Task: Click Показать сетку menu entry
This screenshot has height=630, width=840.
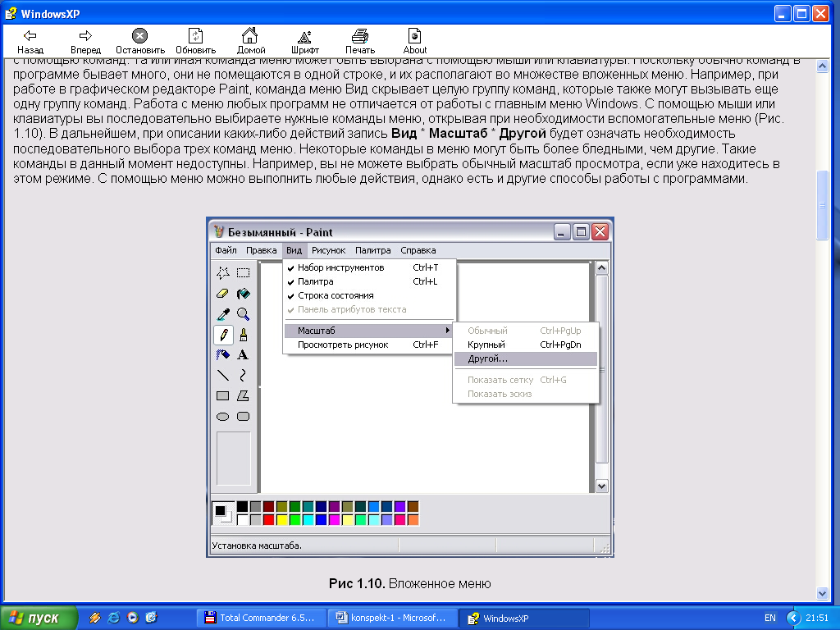Action: [525, 380]
